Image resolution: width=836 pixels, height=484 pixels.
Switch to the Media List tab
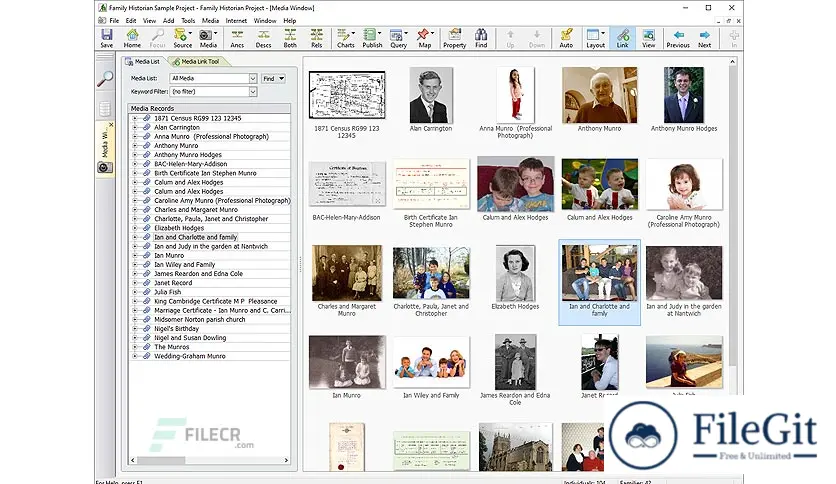[x=143, y=61]
